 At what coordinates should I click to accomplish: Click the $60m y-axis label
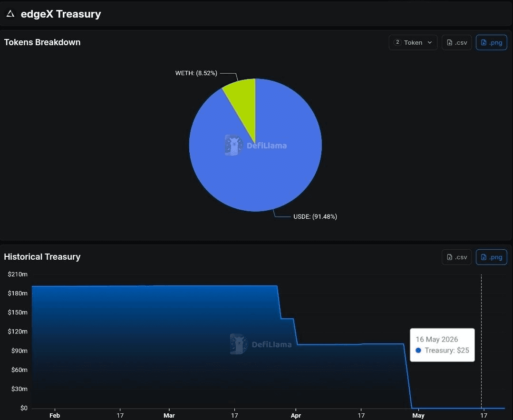click(x=19, y=370)
